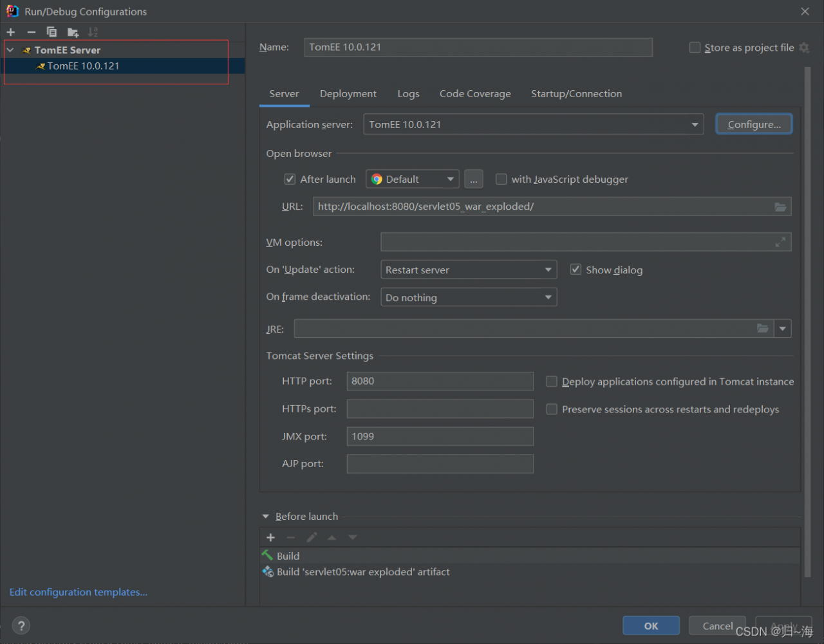
Task: Open the Edit configuration templates link
Action: (x=79, y=592)
